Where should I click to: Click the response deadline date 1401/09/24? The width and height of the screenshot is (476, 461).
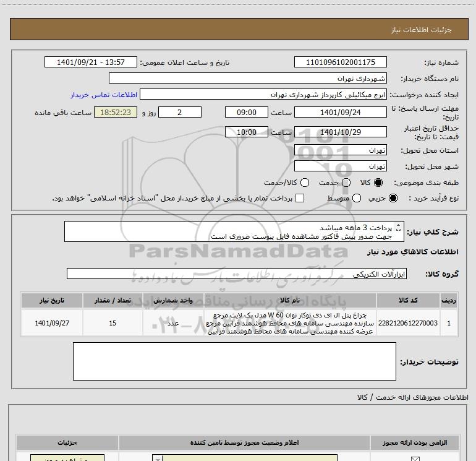[340, 112]
